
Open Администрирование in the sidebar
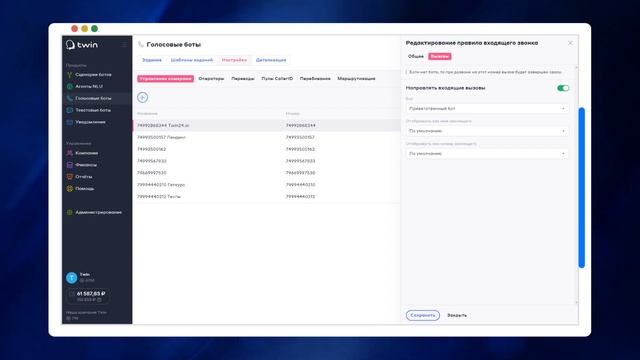(x=98, y=212)
